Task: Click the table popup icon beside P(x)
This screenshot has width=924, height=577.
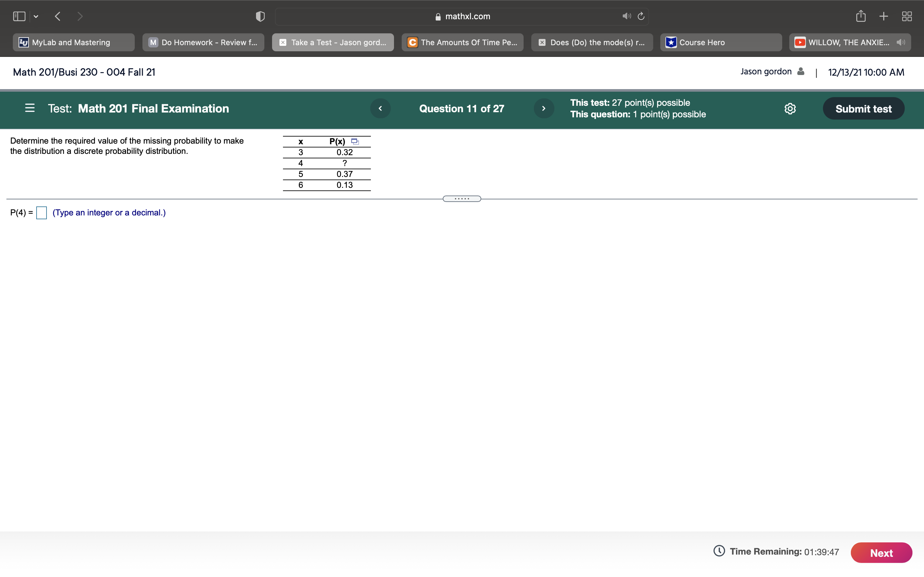Action: point(355,142)
